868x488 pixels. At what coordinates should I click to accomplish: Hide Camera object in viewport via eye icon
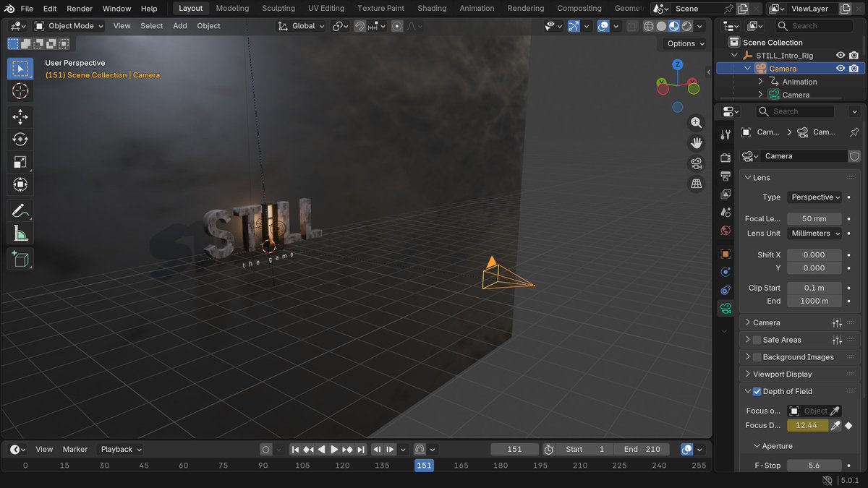tap(841, 69)
